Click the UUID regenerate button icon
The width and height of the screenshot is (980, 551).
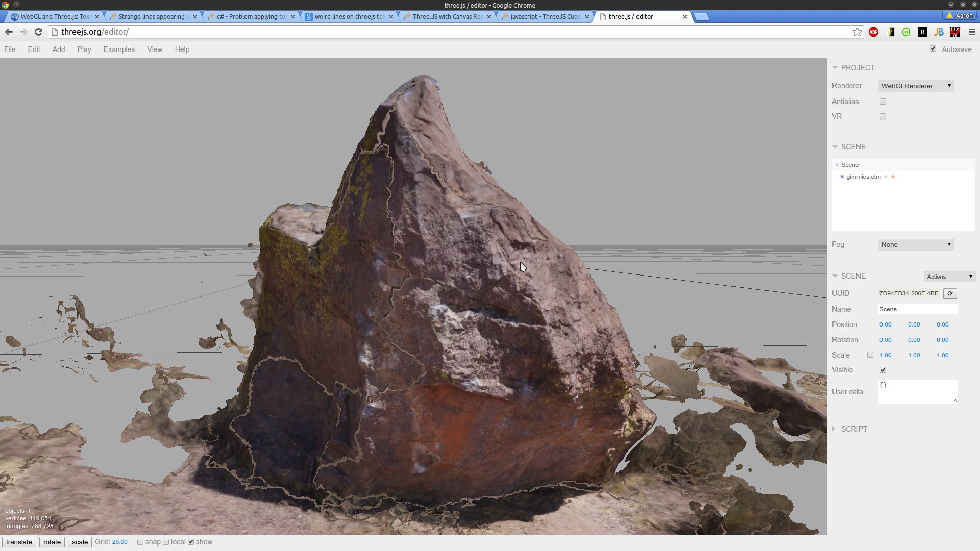(950, 293)
